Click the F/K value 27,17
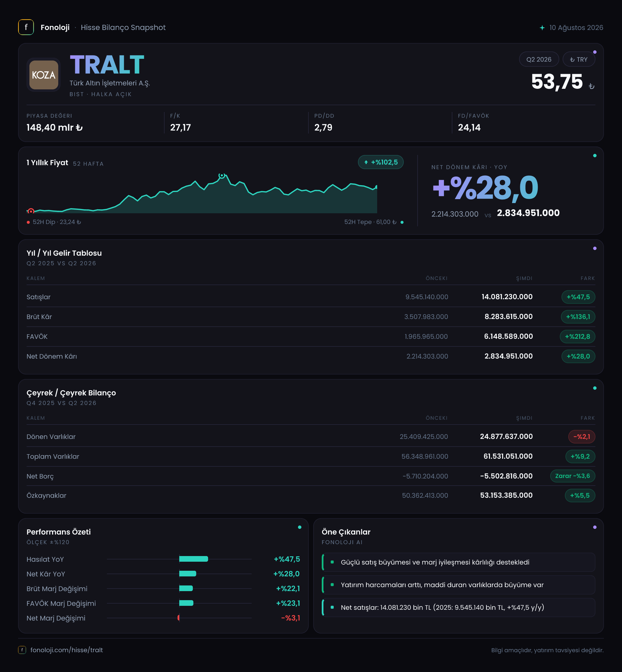Image resolution: width=622 pixels, height=672 pixels. tap(180, 128)
